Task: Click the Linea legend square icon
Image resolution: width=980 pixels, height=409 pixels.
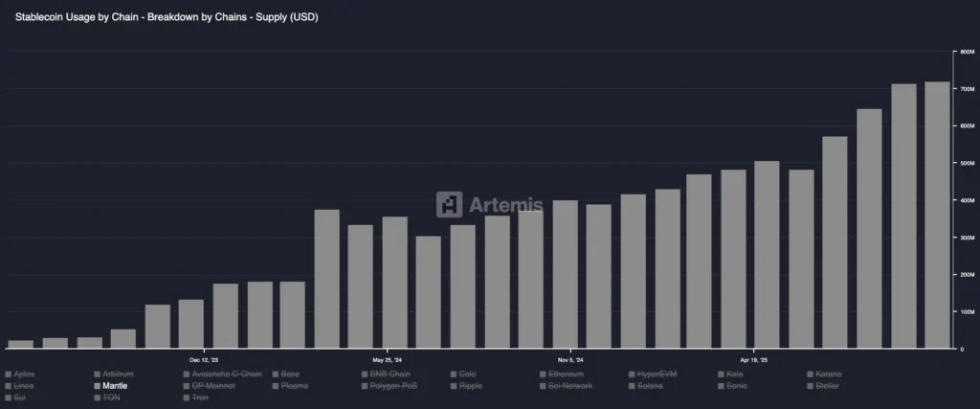Action: tap(8, 386)
